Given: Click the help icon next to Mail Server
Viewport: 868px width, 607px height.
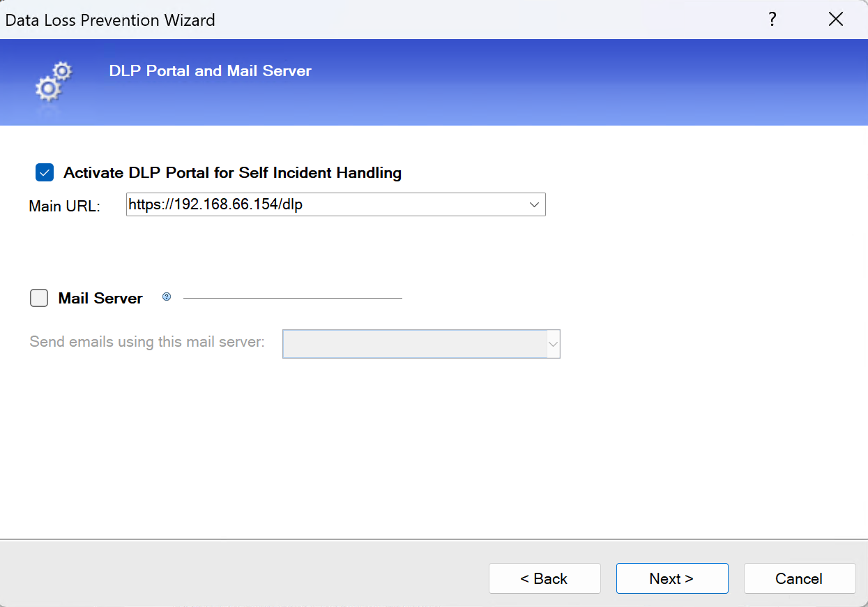Looking at the screenshot, I should [x=166, y=297].
